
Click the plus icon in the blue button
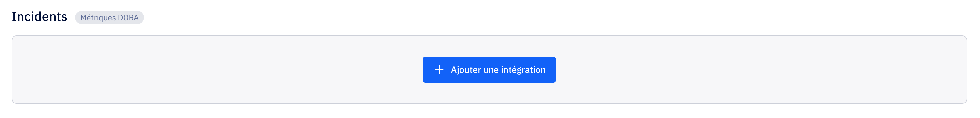pyautogui.click(x=439, y=70)
